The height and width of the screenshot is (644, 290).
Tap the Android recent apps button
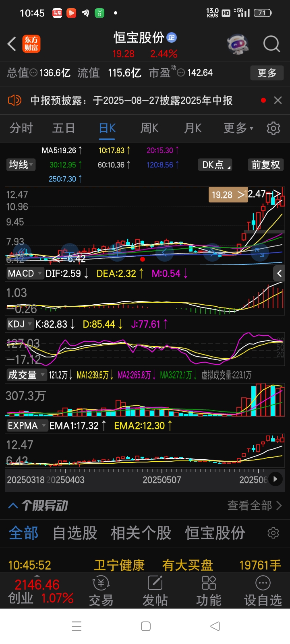coord(77,626)
